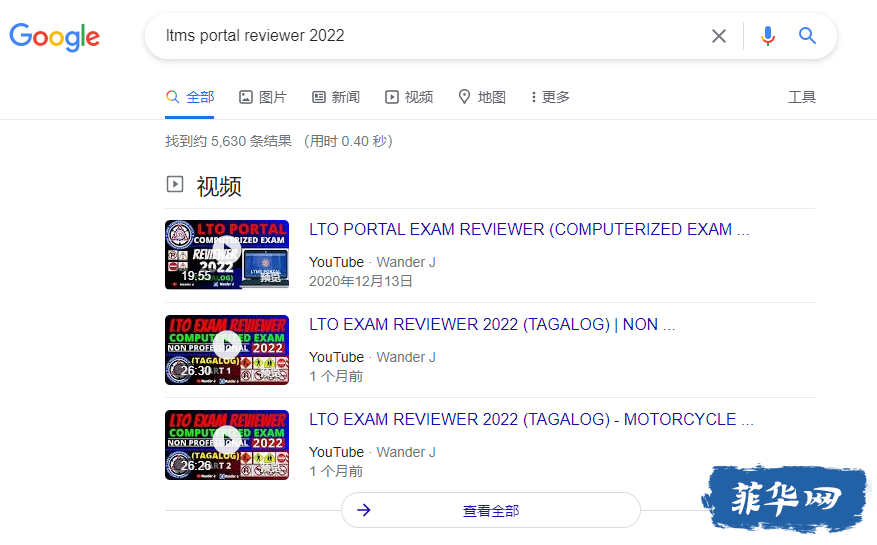The height and width of the screenshot is (545, 877).
Task: Switch to the 地图 tab
Action: click(x=482, y=97)
